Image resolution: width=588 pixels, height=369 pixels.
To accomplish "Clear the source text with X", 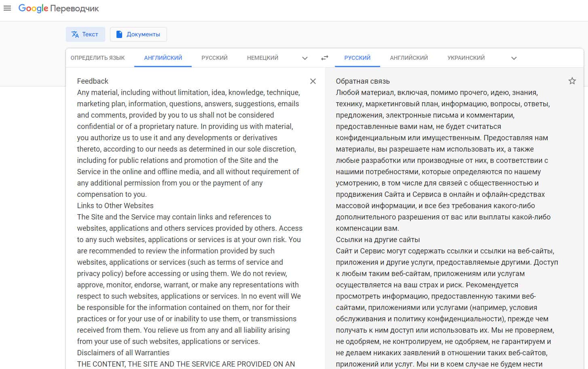I will click(x=313, y=81).
